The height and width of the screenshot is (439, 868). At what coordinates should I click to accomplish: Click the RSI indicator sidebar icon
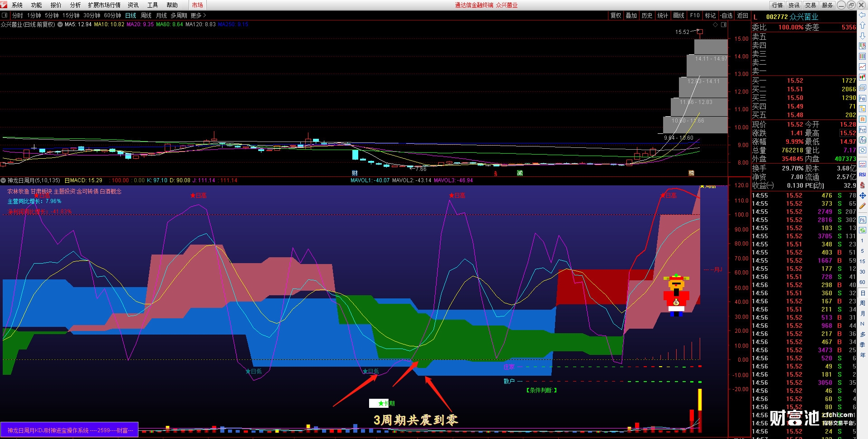click(x=862, y=175)
